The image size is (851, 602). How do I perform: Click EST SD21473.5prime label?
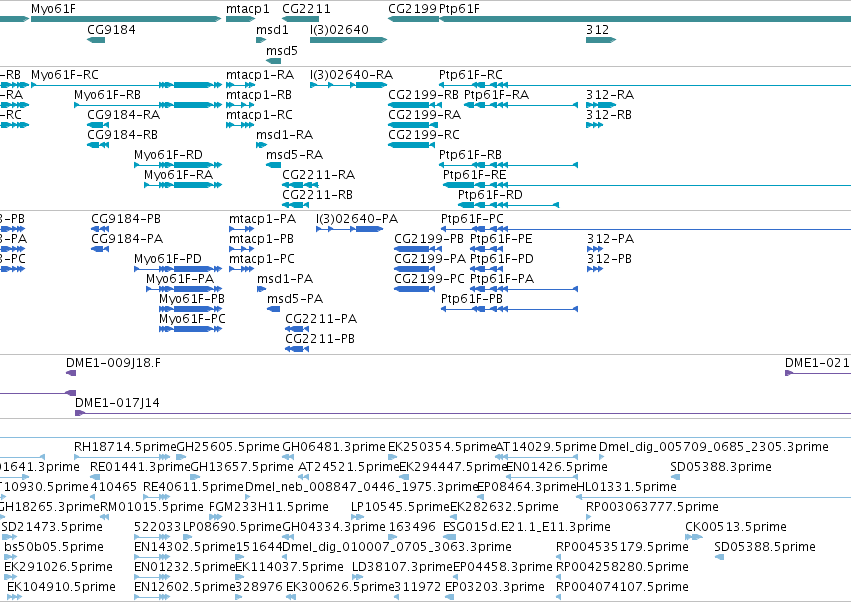tap(52, 527)
